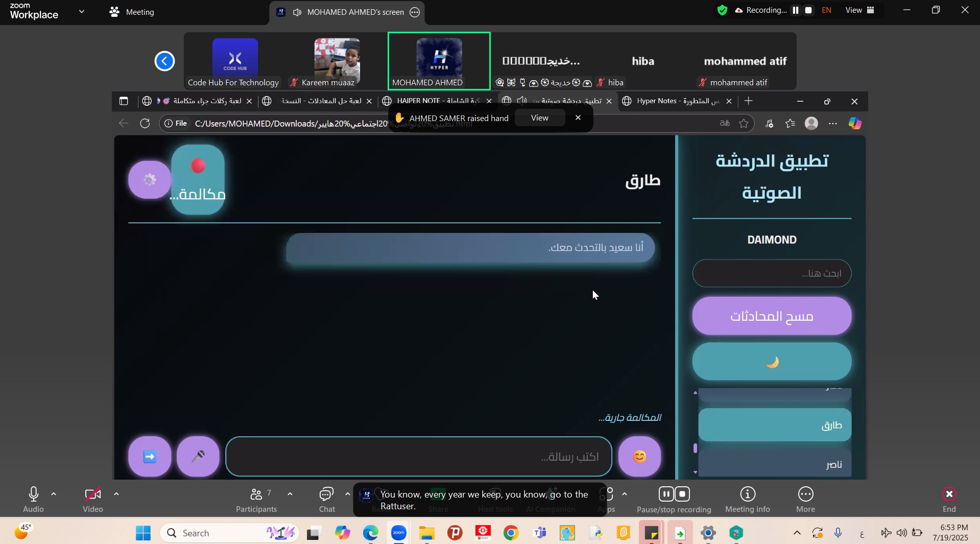Open Zoom Workplace dropdown chevron
Screen dimensions: 980x544
[82, 11]
